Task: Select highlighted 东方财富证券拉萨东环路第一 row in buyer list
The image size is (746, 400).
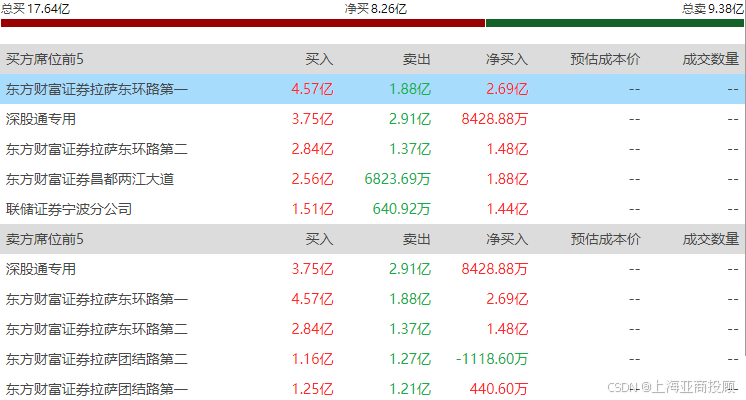Action: (372, 89)
